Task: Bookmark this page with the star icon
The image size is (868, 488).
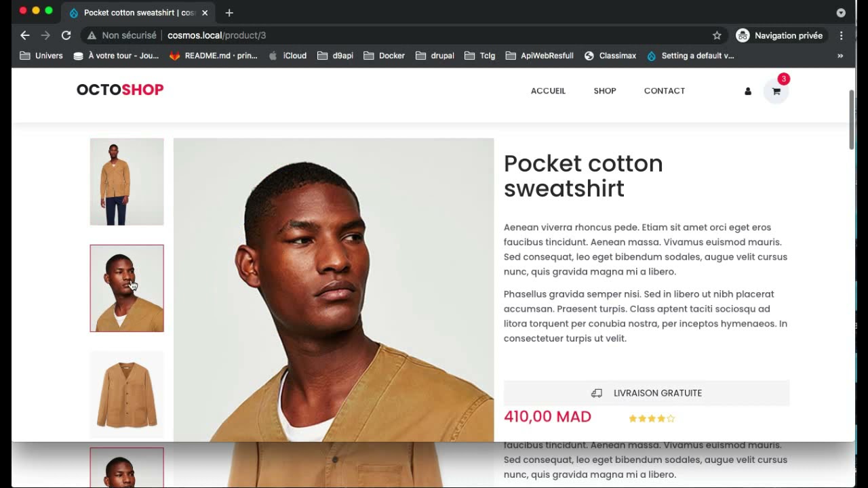Action: coord(717,35)
